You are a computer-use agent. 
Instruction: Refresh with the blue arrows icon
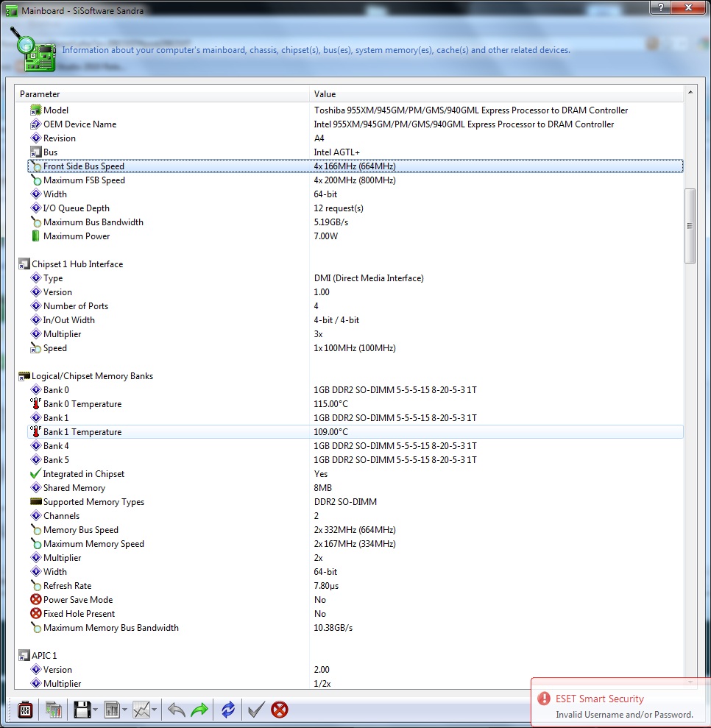228,710
